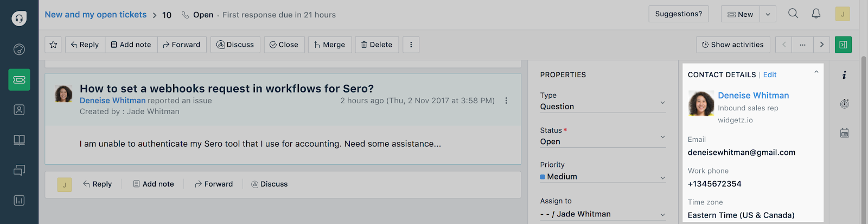Click Merge in the ticket toolbar
868x224 pixels.
point(330,45)
